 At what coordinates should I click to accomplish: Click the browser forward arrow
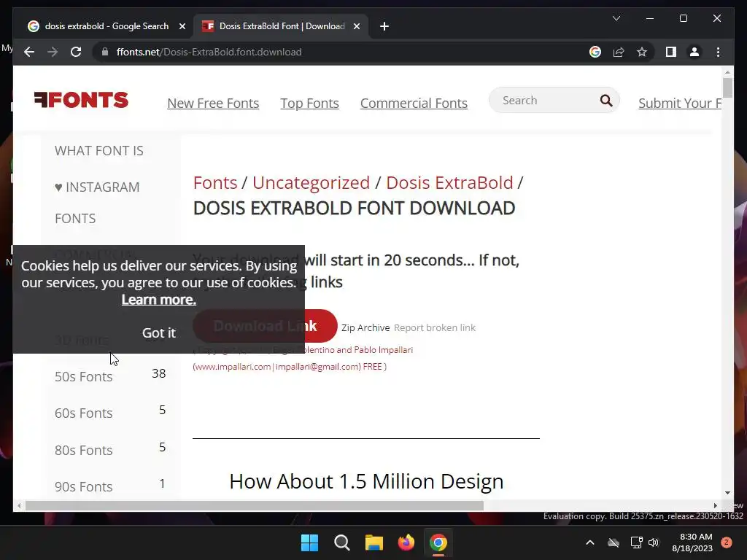(53, 52)
